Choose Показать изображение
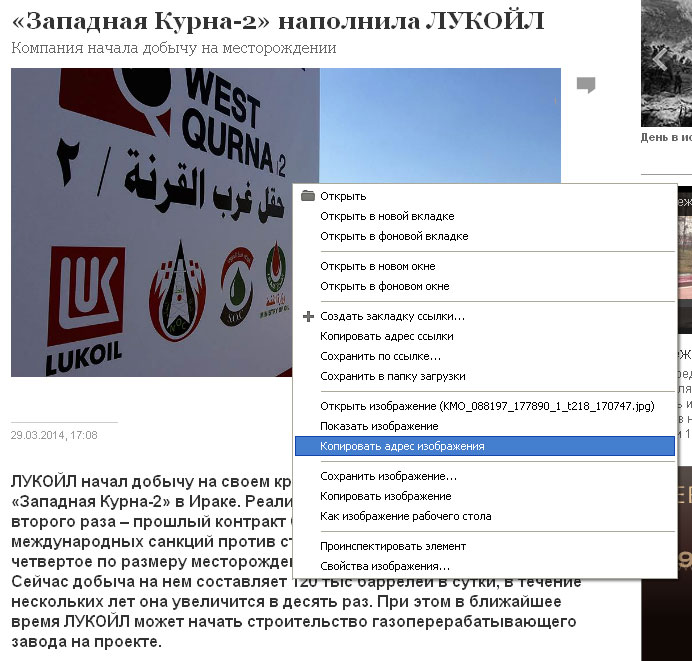Screen dimensions: 692x661 click(x=485, y=426)
